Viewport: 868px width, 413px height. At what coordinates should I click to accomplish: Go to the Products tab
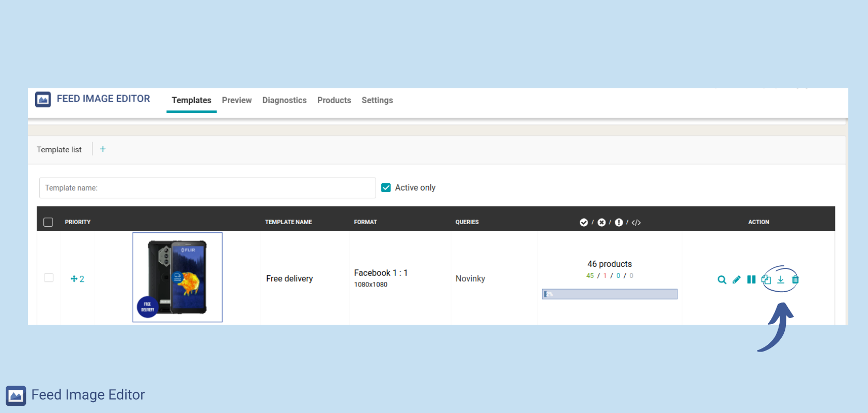[334, 100]
